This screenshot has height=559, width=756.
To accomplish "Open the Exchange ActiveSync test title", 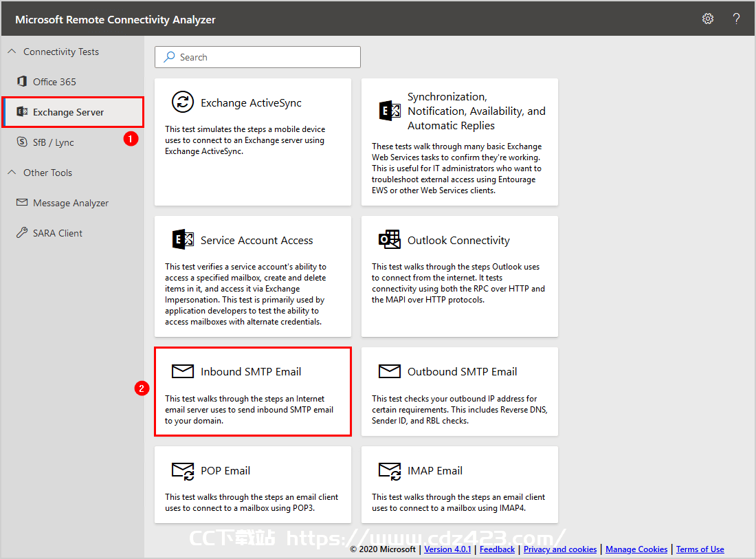I will tap(251, 102).
